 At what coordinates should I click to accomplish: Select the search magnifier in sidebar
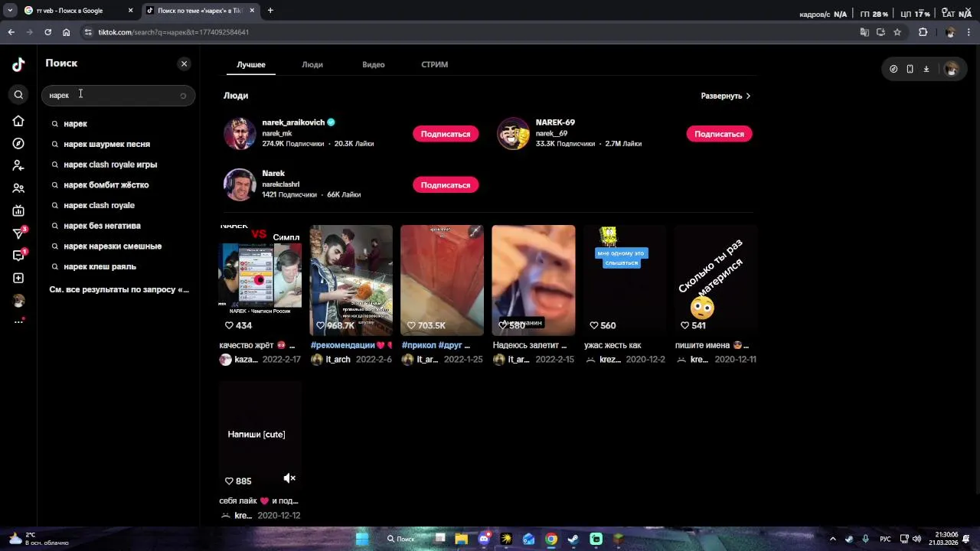point(18,95)
